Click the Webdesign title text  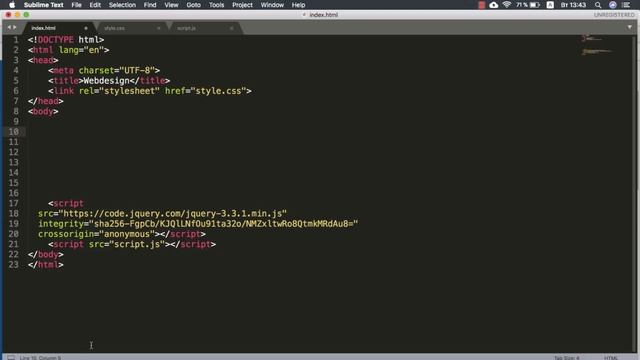[107, 80]
